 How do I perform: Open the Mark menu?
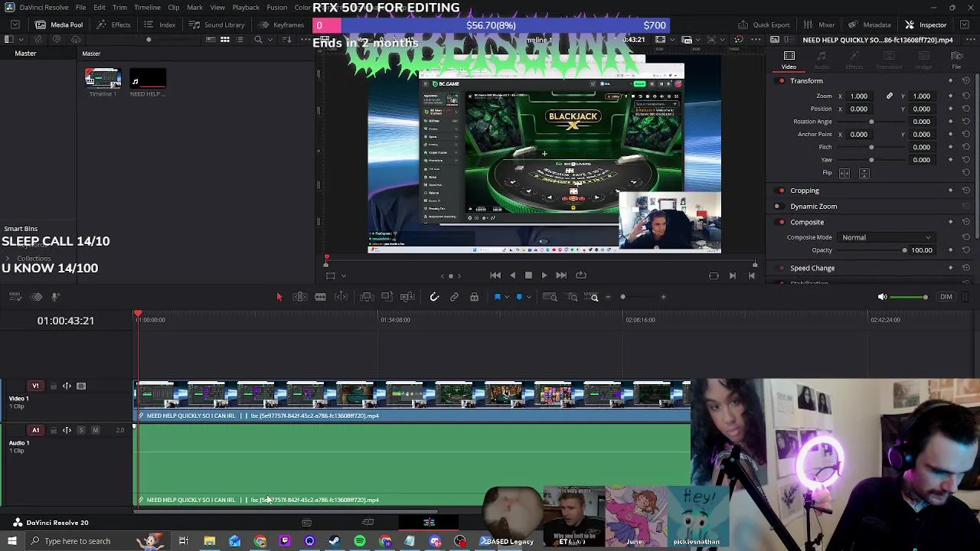coord(195,8)
